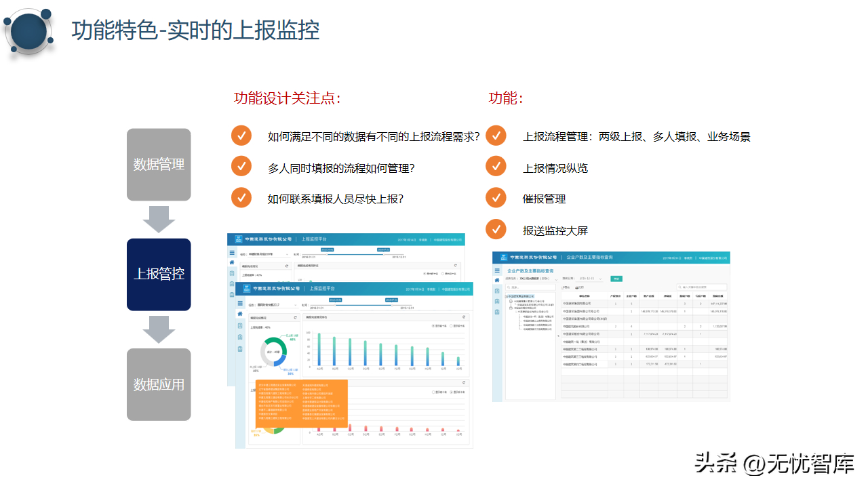Viewport: 868px width, 488px height.
Task: Click orange check icon beside 上报情况纵览
Action: (496, 167)
